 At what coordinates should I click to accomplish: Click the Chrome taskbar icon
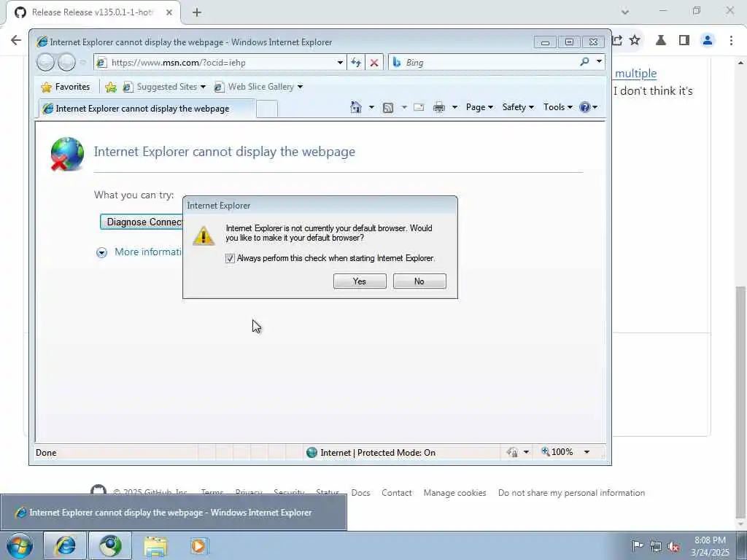(110, 545)
